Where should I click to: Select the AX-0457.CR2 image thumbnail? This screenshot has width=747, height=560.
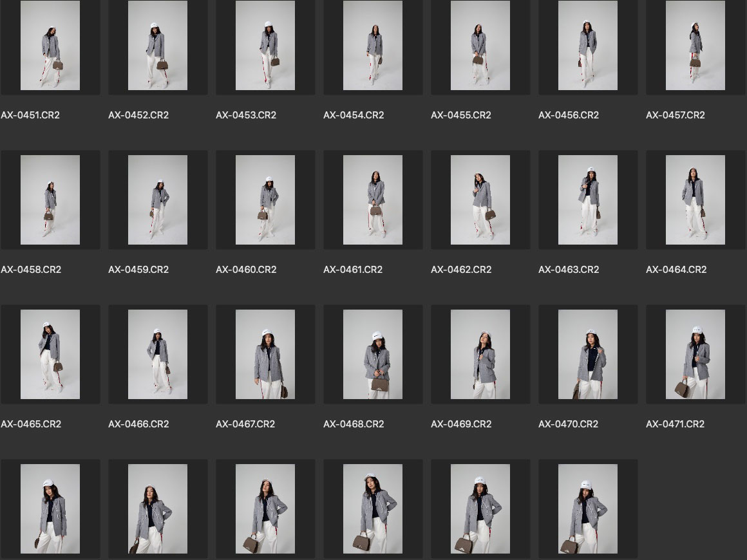tap(695, 45)
